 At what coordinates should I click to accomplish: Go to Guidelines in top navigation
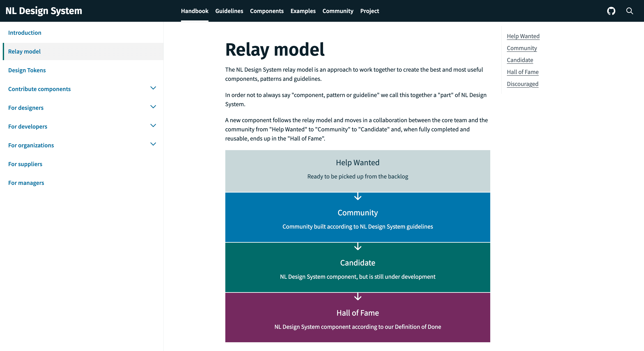pos(229,11)
